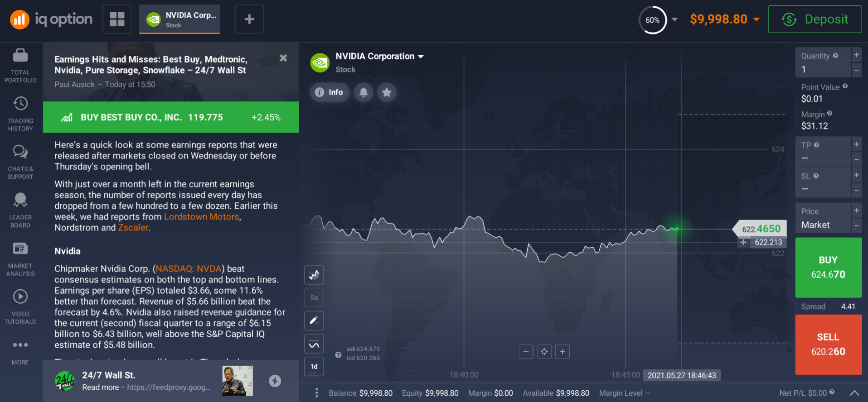Add a new asset tab with plus
The width and height of the screenshot is (868, 402).
pyautogui.click(x=249, y=19)
